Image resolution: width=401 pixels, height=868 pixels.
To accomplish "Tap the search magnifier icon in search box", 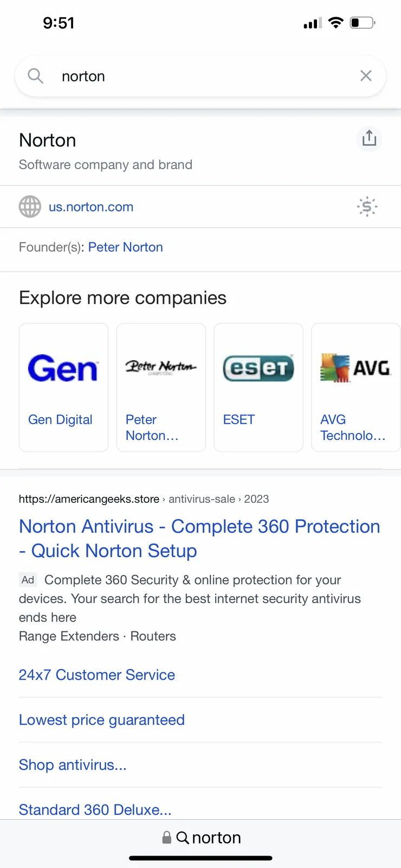I will [x=35, y=76].
